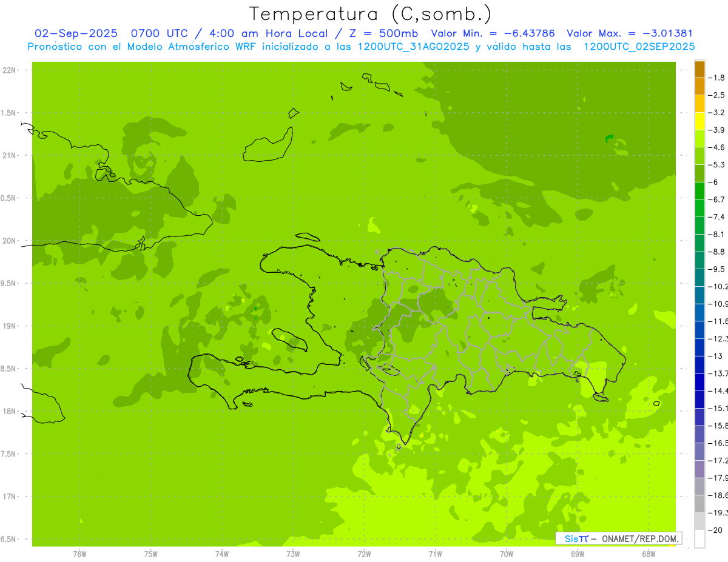
Task: Click the "22N" latitude label
Action: point(9,70)
